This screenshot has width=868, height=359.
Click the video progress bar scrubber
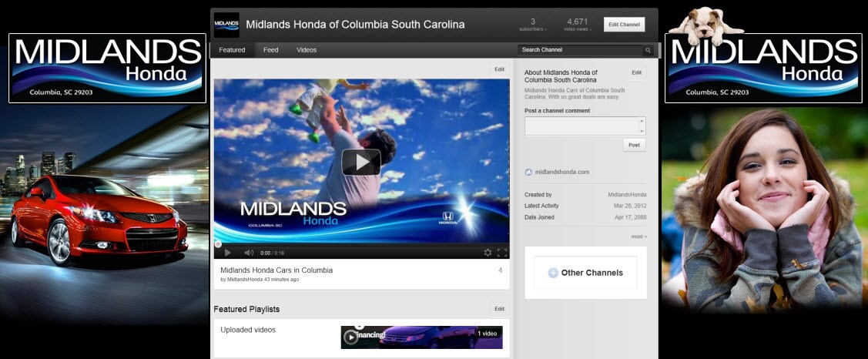[218, 243]
